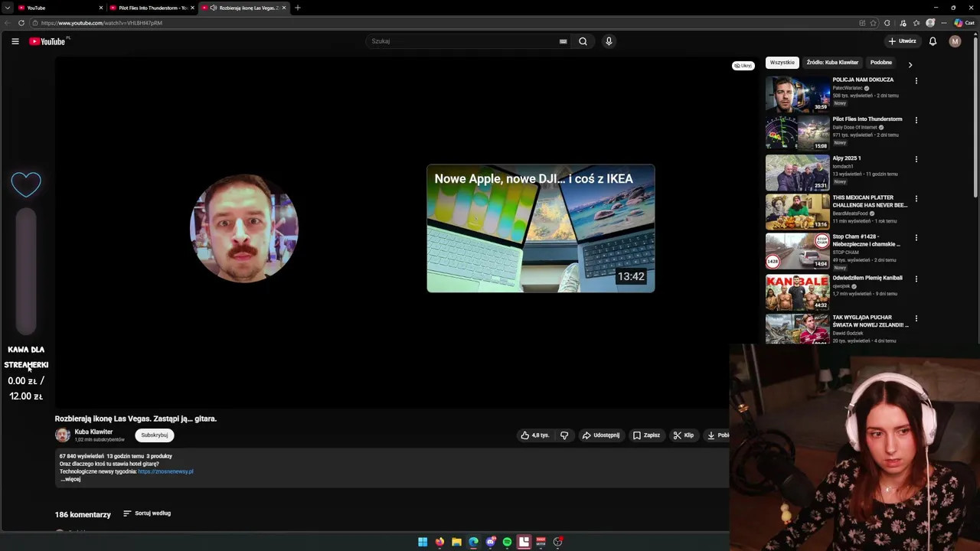This screenshot has width=980, height=551.
Task: Open OBS Studio from the taskbar
Action: [x=558, y=542]
